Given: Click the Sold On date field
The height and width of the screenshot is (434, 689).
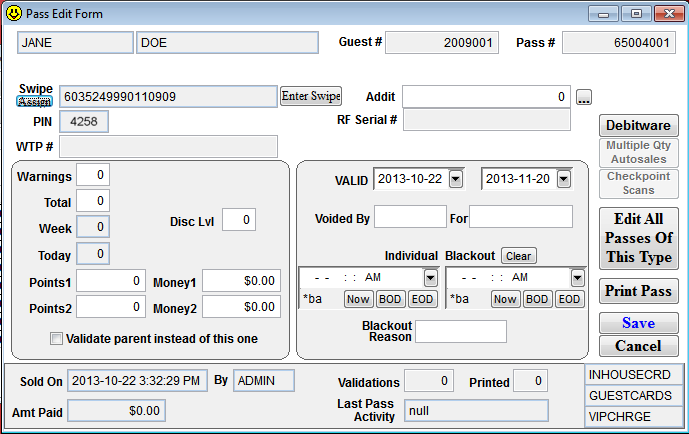Looking at the screenshot, I should tap(137, 381).
